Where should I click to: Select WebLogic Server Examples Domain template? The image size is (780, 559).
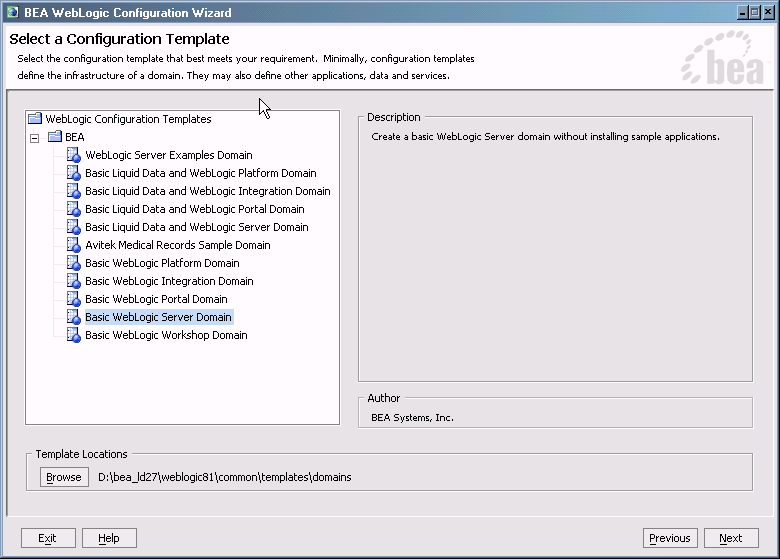(x=169, y=155)
